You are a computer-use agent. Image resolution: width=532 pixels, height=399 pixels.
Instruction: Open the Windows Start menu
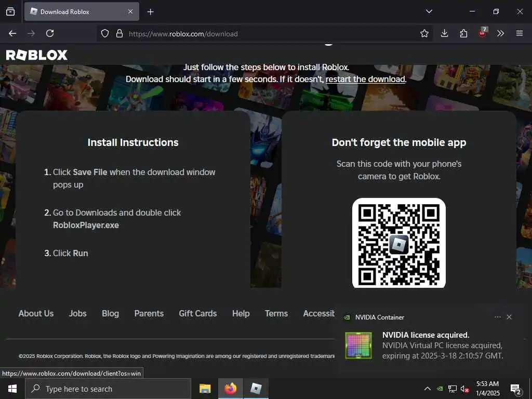coord(12,389)
